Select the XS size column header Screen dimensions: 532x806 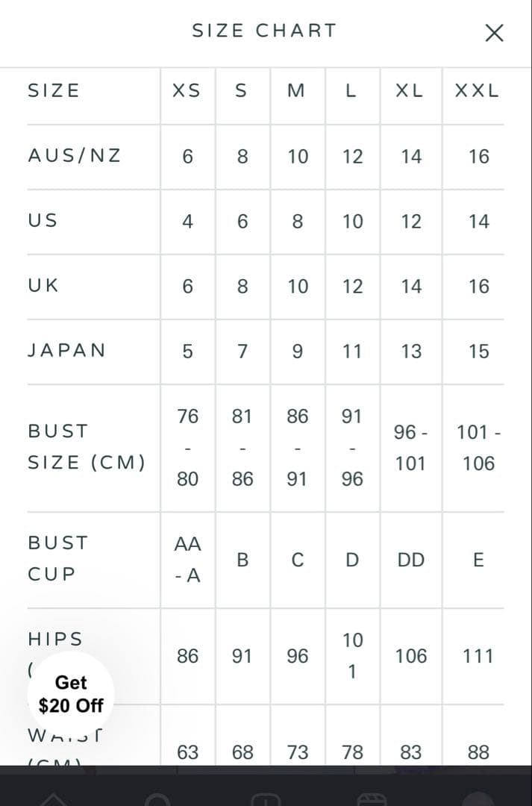point(187,91)
